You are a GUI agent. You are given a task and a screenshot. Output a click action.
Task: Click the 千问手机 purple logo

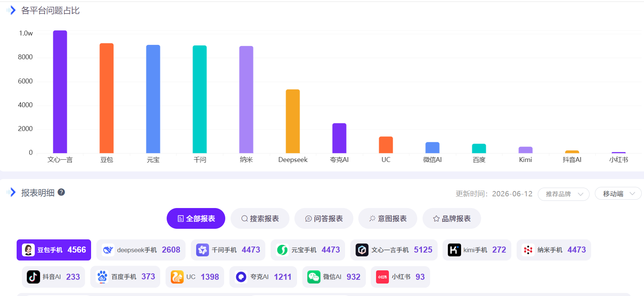click(203, 250)
